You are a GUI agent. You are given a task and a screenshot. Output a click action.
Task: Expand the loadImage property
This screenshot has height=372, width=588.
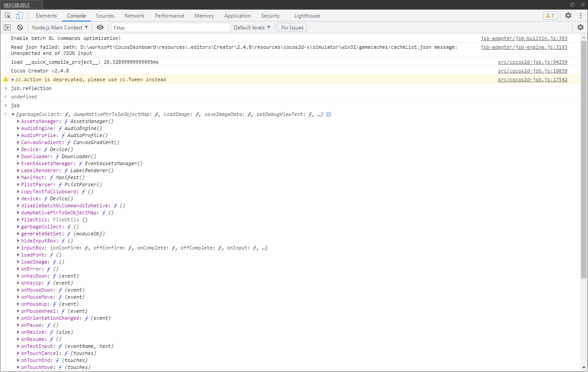18,262
